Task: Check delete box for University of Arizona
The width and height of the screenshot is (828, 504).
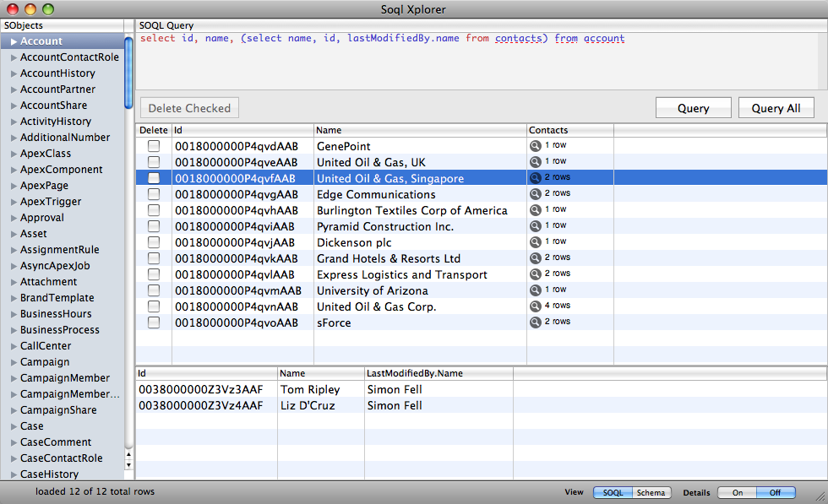Action: tap(154, 290)
